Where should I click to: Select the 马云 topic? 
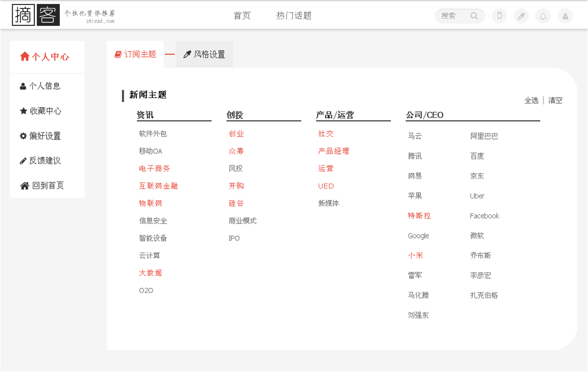(415, 136)
